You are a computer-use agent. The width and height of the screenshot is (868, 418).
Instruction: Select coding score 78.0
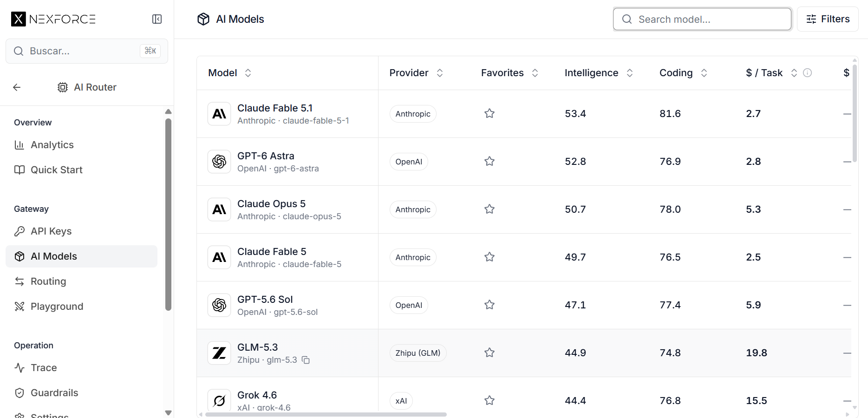coord(670,209)
